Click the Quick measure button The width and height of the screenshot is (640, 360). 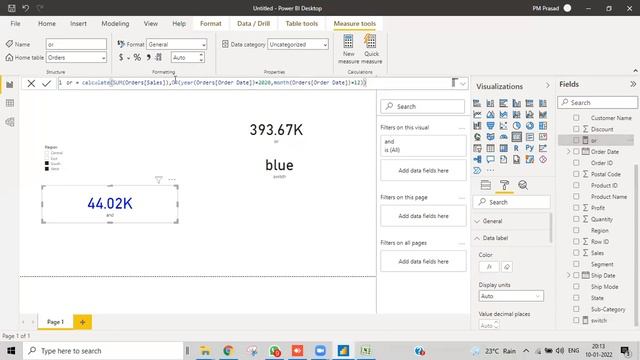(x=371, y=49)
